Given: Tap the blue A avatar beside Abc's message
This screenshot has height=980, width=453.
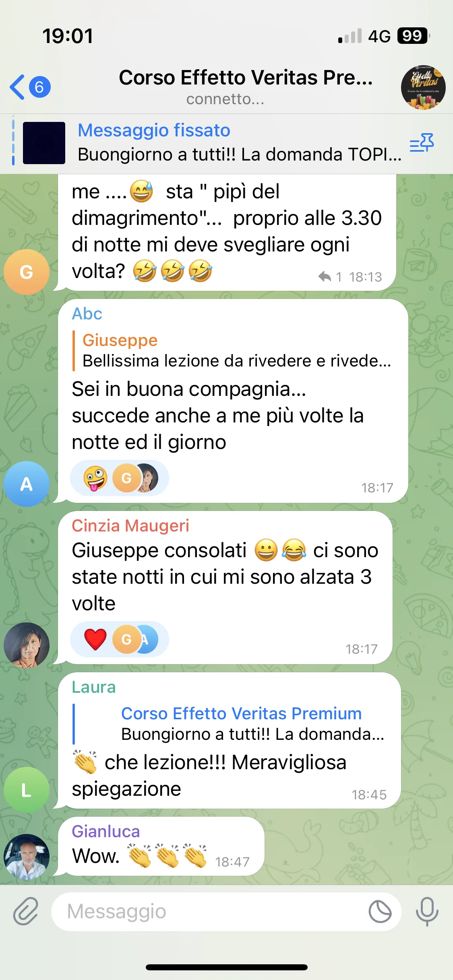Looking at the screenshot, I should (27, 484).
